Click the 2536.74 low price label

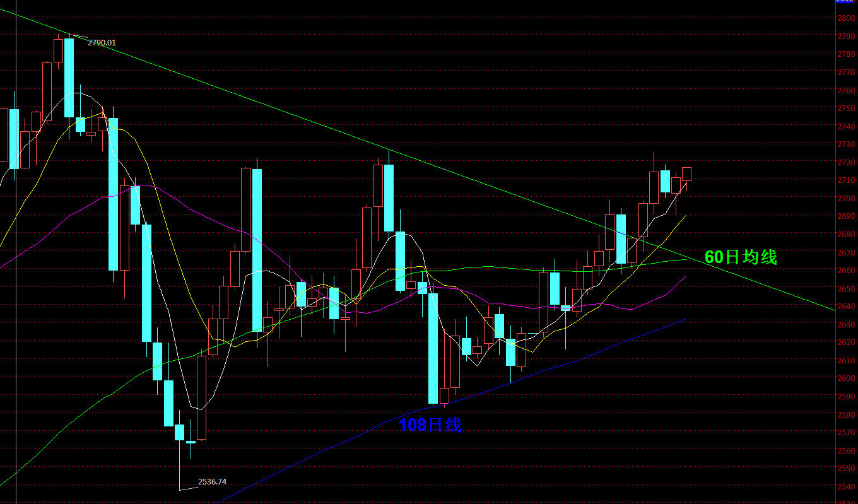click(x=212, y=482)
